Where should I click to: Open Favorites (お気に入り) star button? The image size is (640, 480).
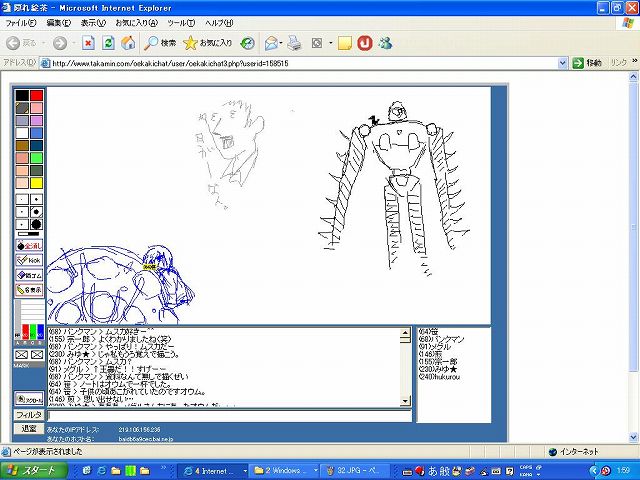[208, 43]
